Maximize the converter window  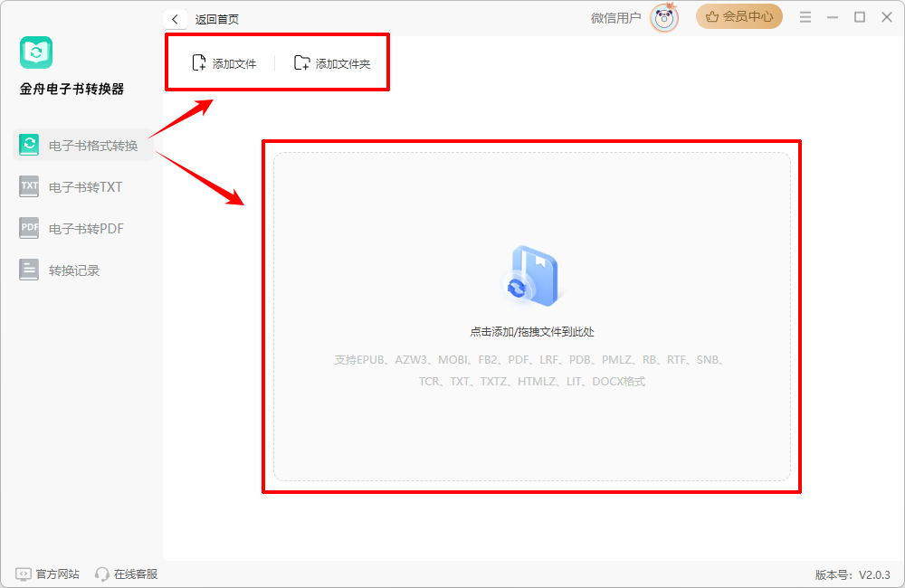860,17
